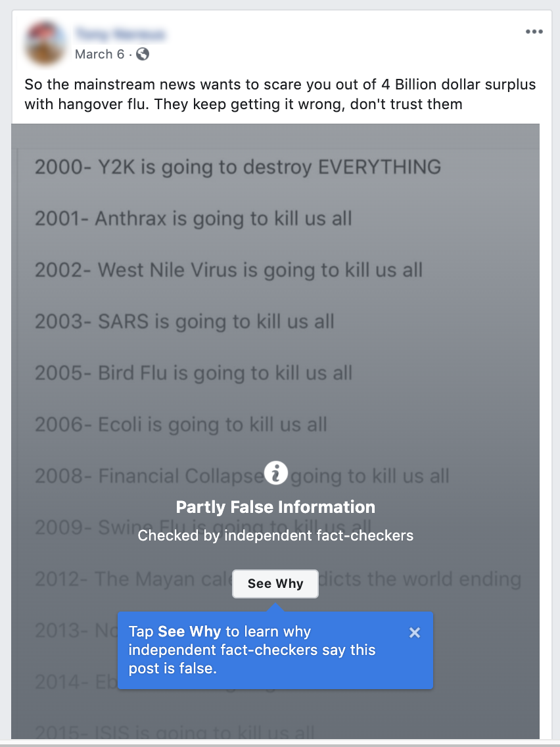Viewport: 560px width, 747px height.
Task: Open the blurred poster name link
Action: point(120,34)
